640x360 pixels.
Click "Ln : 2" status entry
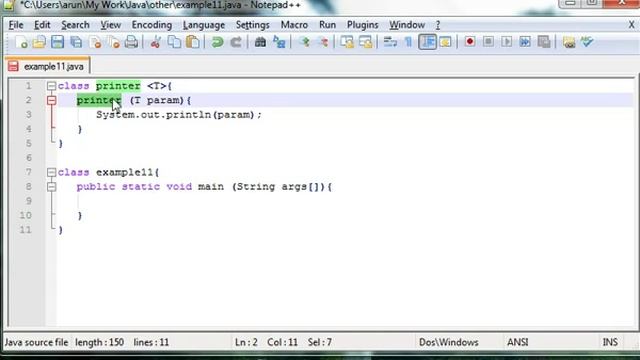click(x=246, y=342)
